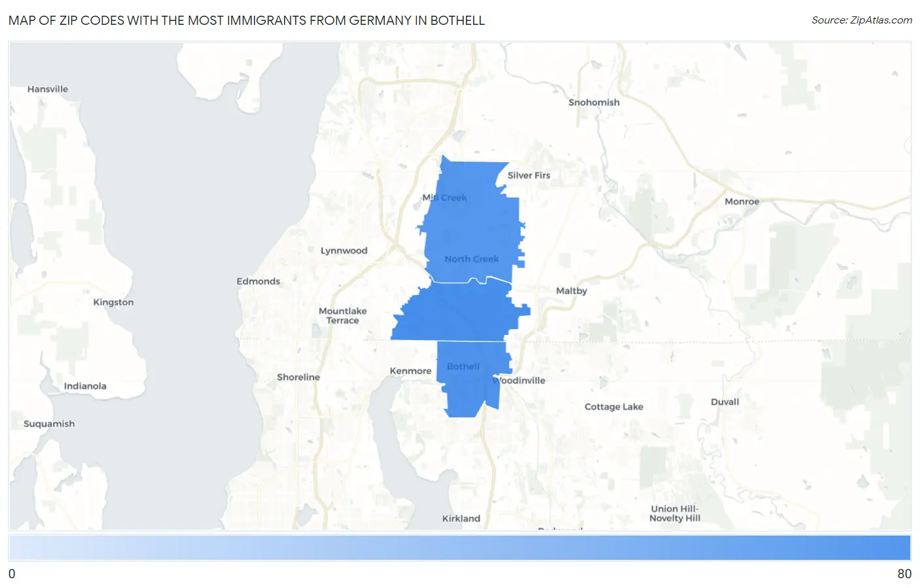Screen dimensions: 920x588
Task: Click the Source: ZipAtlas.com text
Action: (862, 20)
